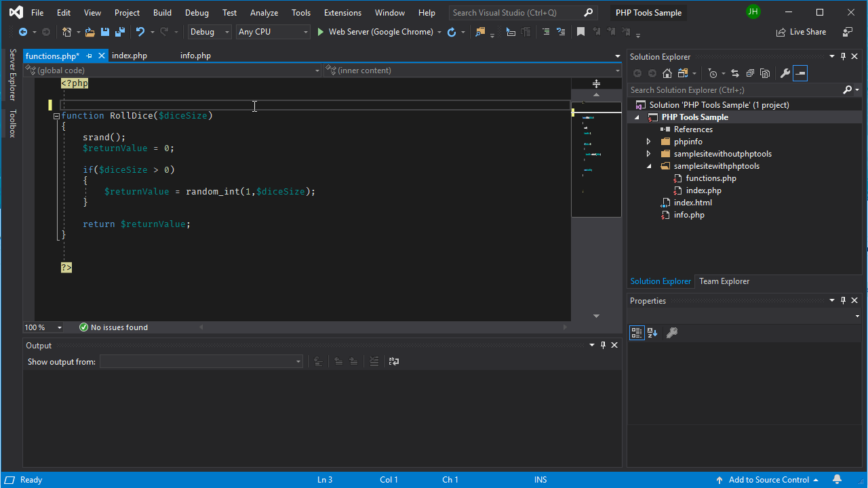Click the notifications bell in the status bar
Image resolution: width=868 pixels, height=488 pixels.
tap(837, 479)
